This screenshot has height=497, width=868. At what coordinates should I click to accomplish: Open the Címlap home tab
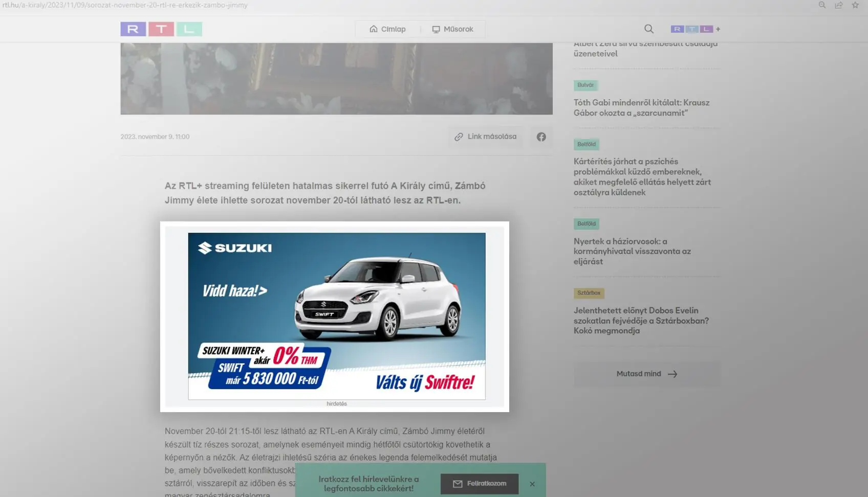pos(387,29)
